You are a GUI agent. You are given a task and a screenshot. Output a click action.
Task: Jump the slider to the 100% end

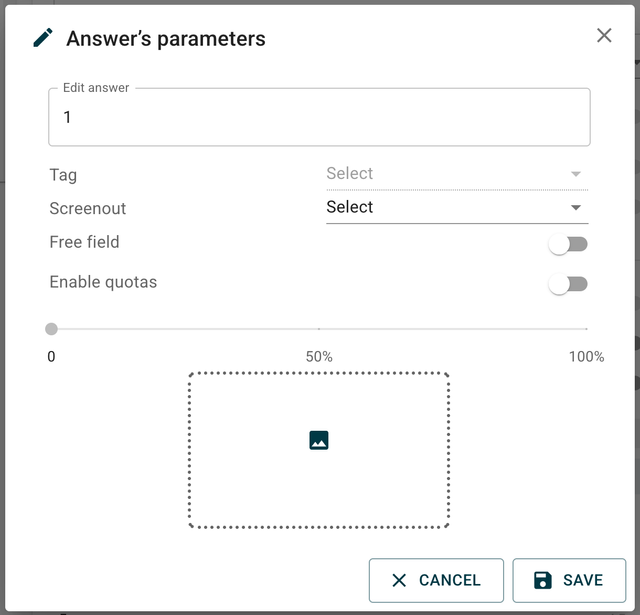(x=586, y=329)
